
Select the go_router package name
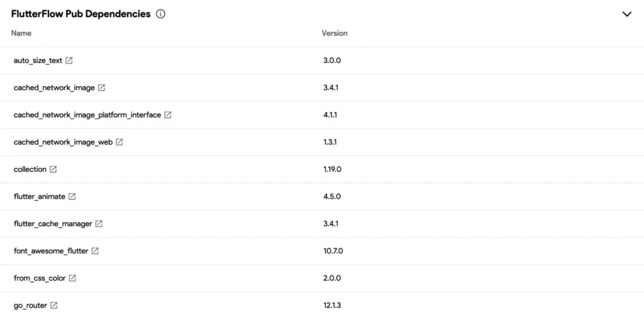coord(30,305)
